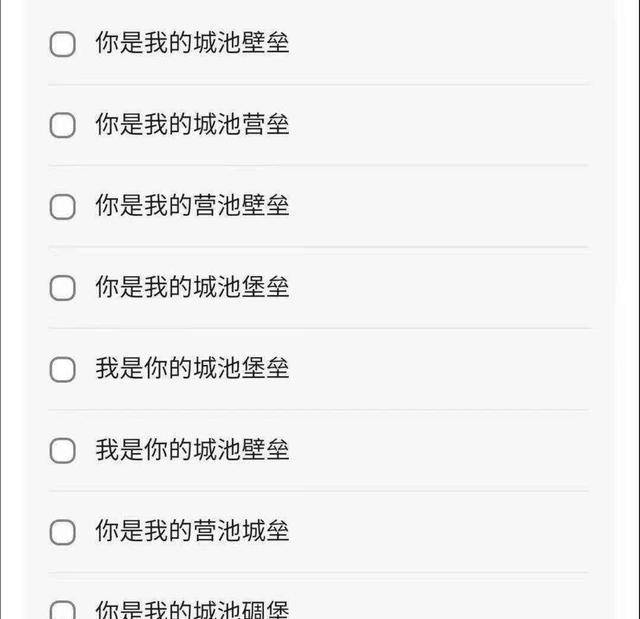This screenshot has width=640, height=619.
Task: Select the checkbox next to 你是我的城池堡垒
Action: (x=63, y=288)
